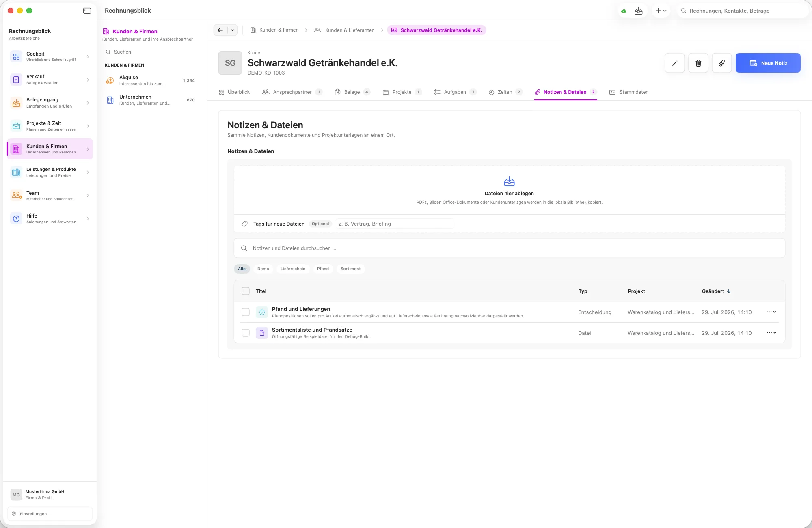Open Einstellungen at the sidebar bottom
This screenshot has width=812, height=528.
[50, 514]
